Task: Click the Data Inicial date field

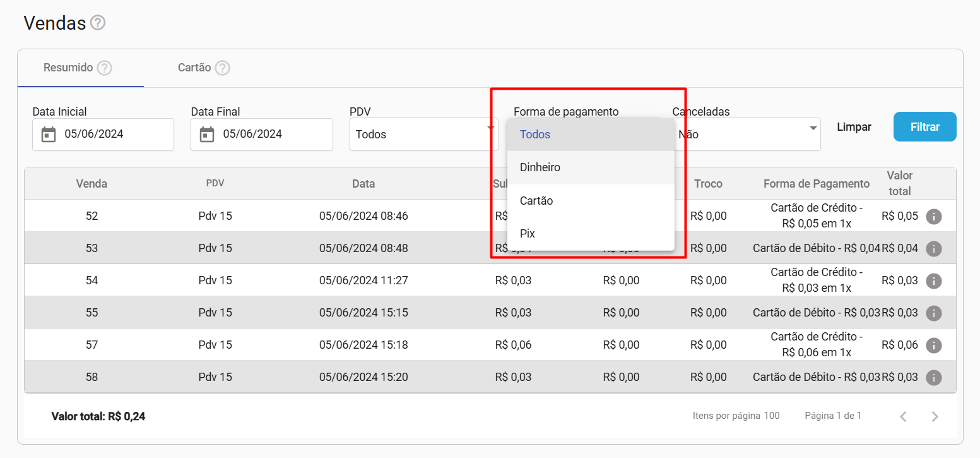Action: point(103,135)
